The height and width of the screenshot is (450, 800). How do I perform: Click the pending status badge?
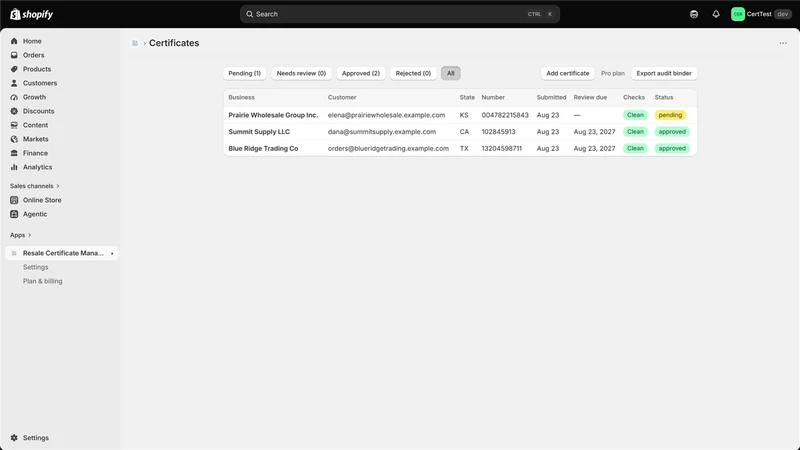pyautogui.click(x=670, y=115)
